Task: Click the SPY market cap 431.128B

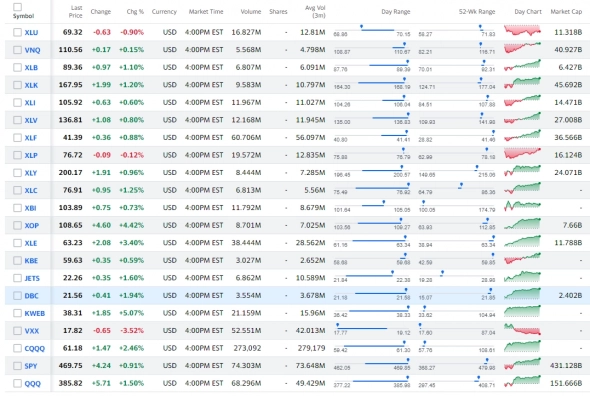Action: point(566,366)
